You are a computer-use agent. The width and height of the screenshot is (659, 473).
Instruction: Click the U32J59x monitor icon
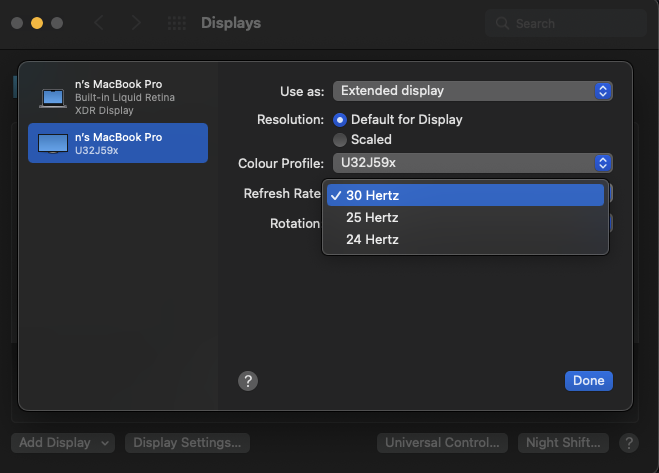pyautogui.click(x=53, y=143)
